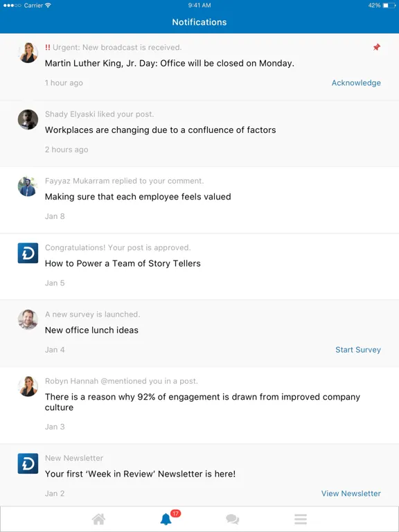Open the '92% of engagement' mention post
This screenshot has width=399, height=532.
[x=202, y=402]
